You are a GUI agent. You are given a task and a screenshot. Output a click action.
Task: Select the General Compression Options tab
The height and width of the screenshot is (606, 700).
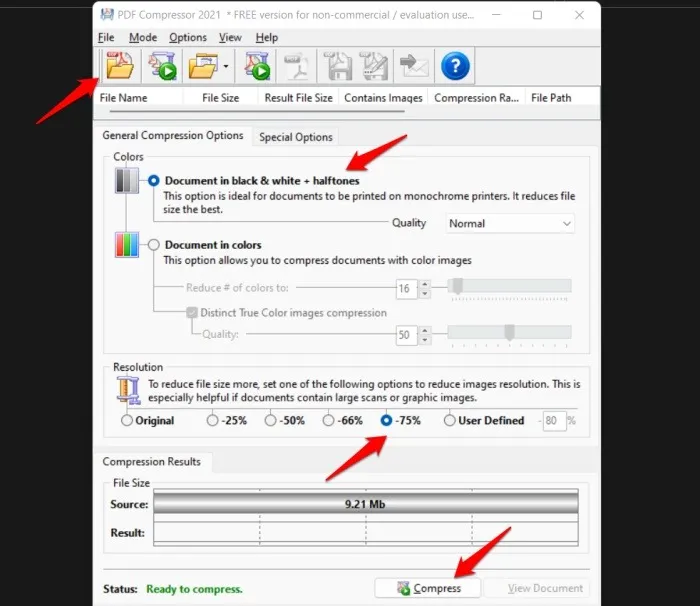point(173,135)
